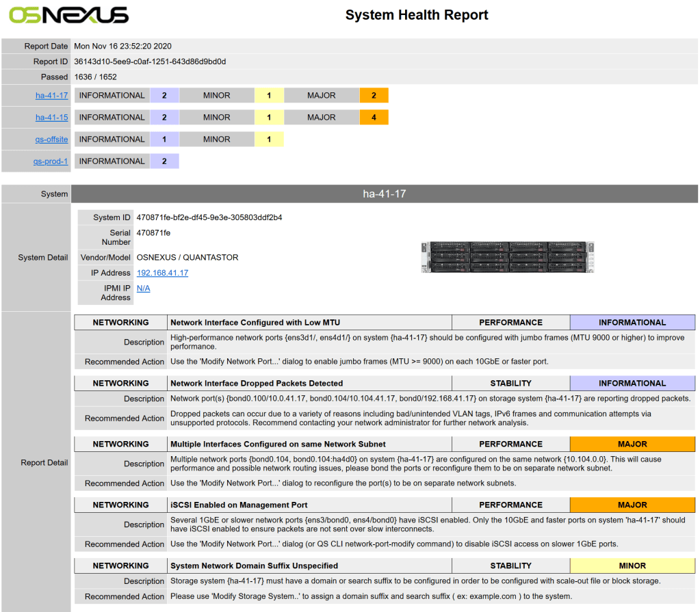
Task: Click qs-offsite yellow MINOR count badge
Action: [x=269, y=139]
